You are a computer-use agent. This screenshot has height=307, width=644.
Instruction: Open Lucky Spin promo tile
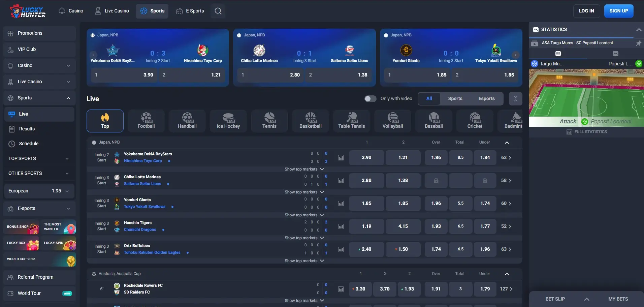coord(58,243)
